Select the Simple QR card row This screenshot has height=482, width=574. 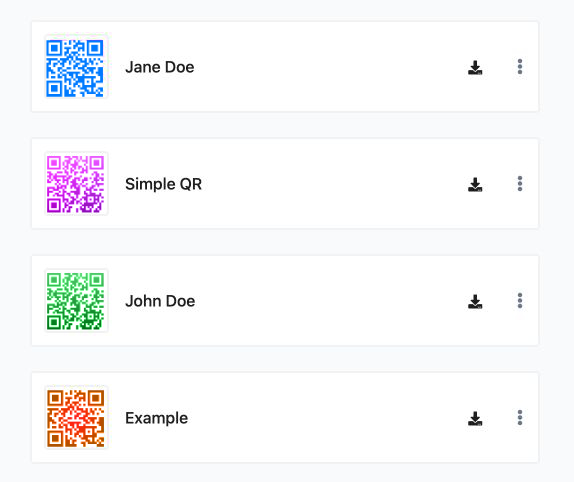(x=285, y=183)
